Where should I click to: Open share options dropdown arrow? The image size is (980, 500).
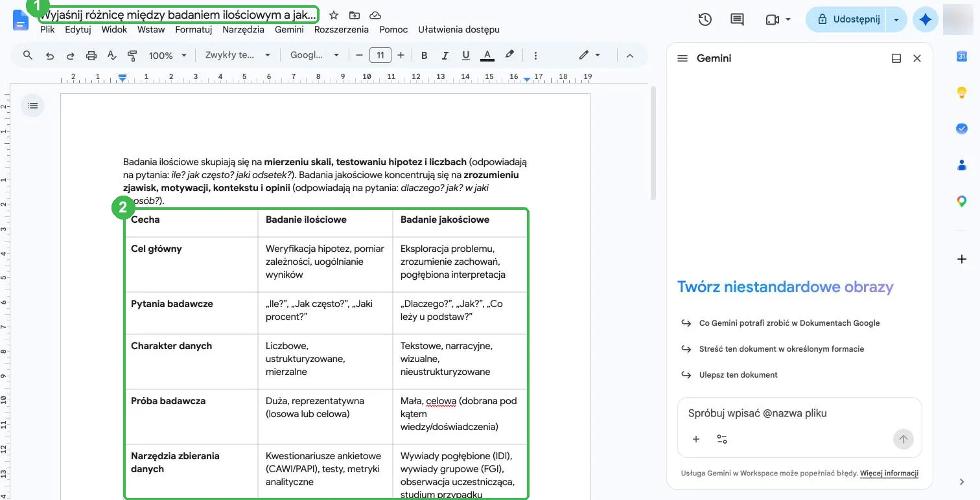point(896,19)
